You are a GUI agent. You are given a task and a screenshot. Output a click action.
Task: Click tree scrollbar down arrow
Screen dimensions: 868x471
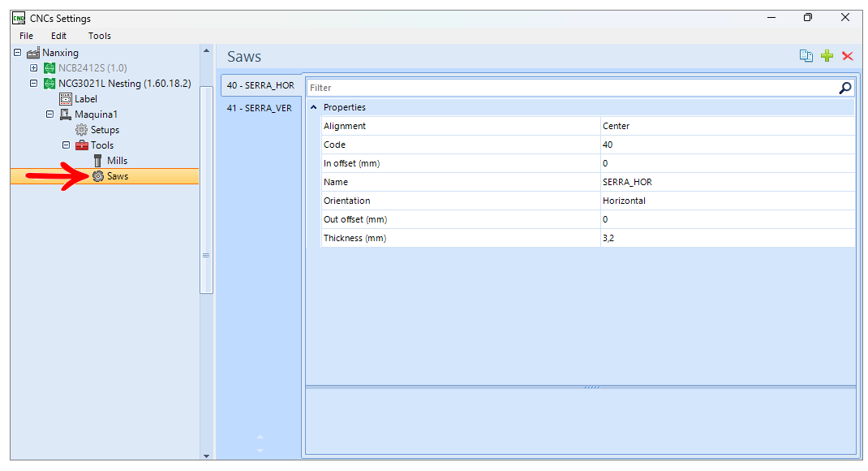click(x=207, y=456)
